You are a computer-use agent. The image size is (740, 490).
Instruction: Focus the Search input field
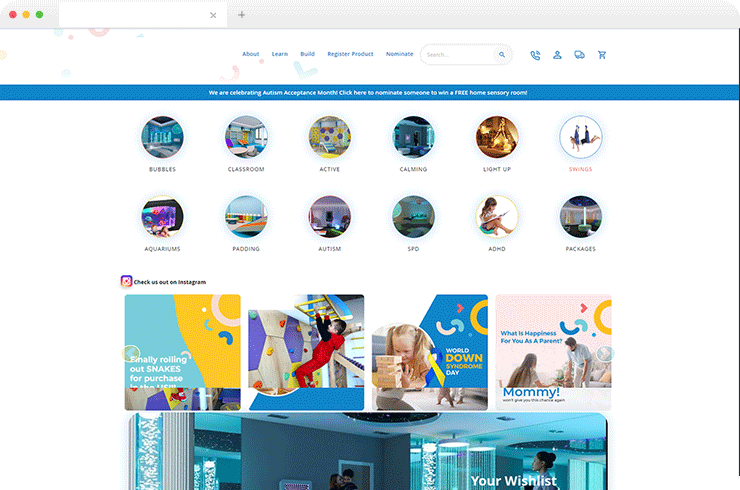(x=458, y=55)
